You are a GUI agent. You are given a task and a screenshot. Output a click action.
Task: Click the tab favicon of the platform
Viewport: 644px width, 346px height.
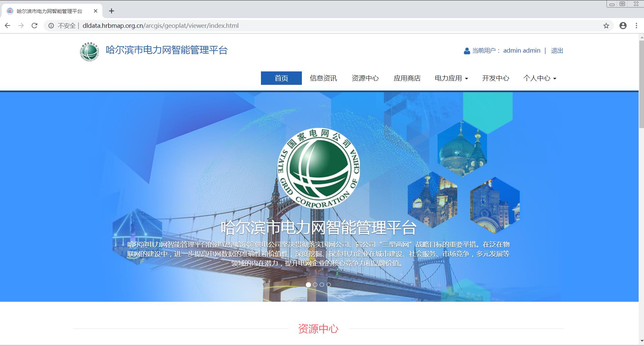click(10, 11)
